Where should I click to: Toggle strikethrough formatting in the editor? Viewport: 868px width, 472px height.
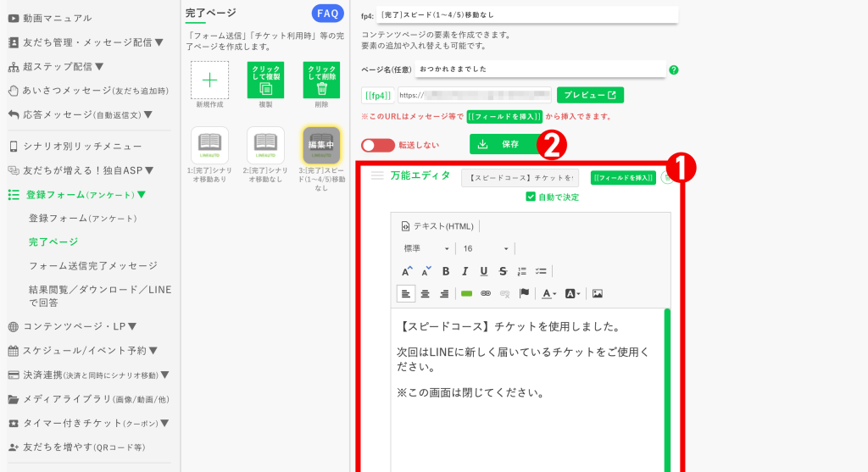(503, 271)
